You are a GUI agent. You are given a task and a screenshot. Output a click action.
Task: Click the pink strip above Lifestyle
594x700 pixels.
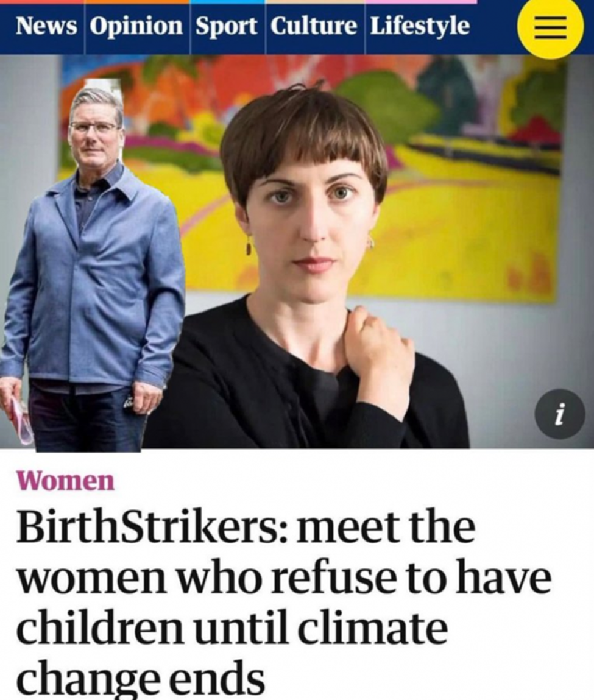(x=421, y=2)
